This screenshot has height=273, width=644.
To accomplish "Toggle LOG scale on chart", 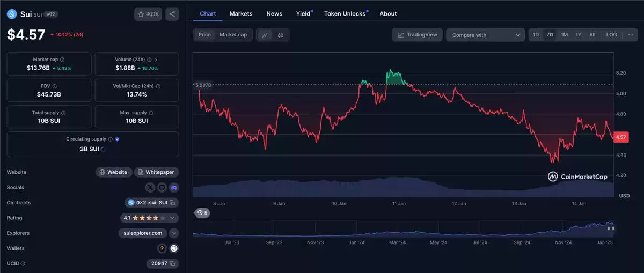I will click(x=611, y=35).
